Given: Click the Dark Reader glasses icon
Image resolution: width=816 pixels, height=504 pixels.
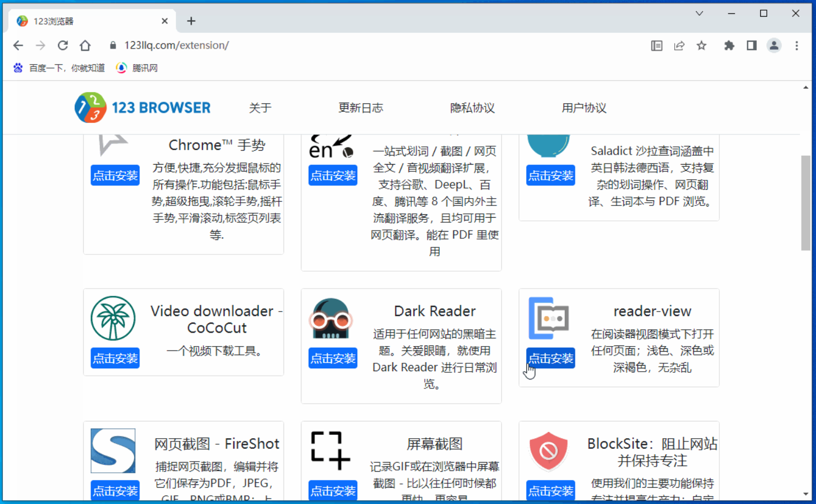Looking at the screenshot, I should [331, 319].
